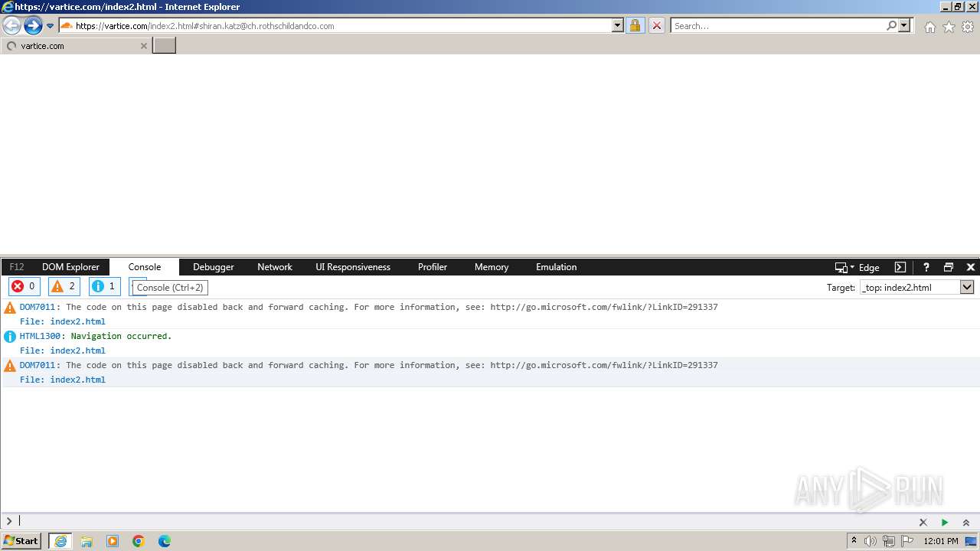Click the console toggle icon in toolbar
This screenshot has height=551, width=980.
(x=900, y=267)
